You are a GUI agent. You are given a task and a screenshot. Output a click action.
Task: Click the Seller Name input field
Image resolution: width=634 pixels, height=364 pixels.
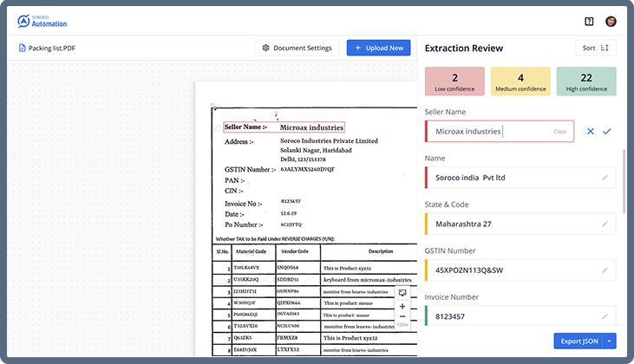coord(500,131)
